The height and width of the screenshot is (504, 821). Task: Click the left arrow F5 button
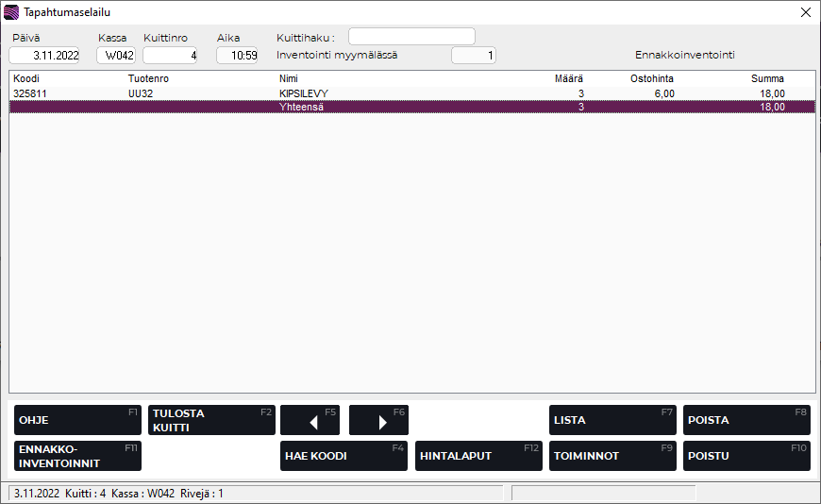[310, 420]
